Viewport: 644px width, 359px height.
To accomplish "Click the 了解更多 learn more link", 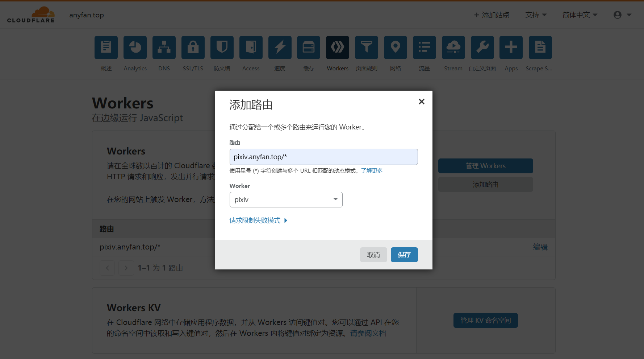I will pyautogui.click(x=372, y=171).
